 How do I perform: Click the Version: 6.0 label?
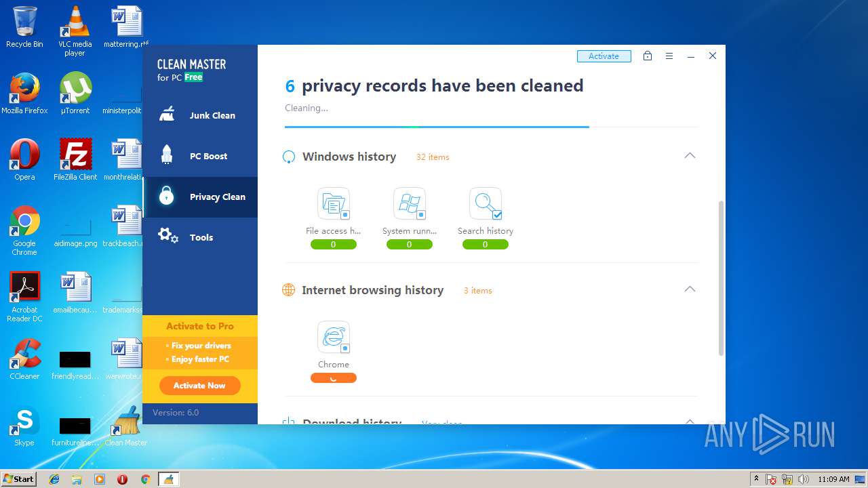(176, 413)
